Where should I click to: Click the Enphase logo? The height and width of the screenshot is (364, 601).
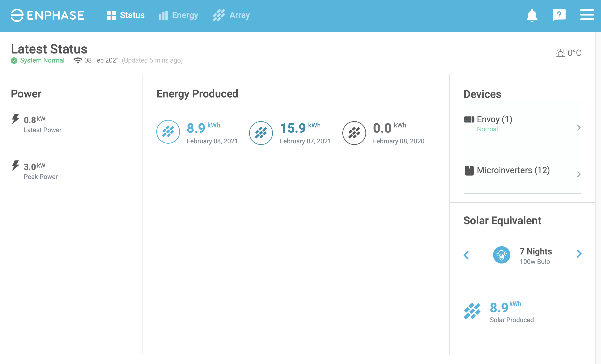coord(47,15)
